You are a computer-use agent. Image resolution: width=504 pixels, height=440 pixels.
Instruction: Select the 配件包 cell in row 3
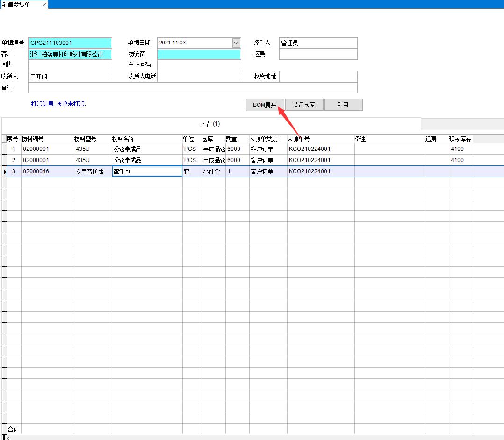click(x=147, y=171)
